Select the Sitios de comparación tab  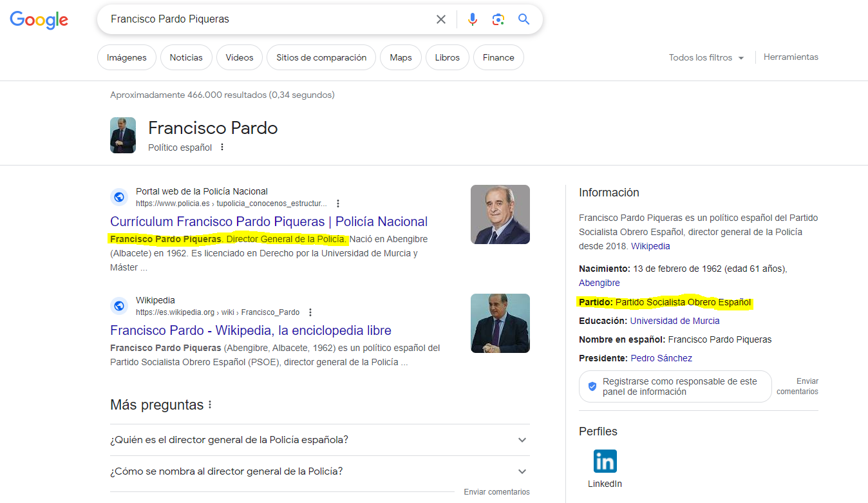click(x=321, y=57)
